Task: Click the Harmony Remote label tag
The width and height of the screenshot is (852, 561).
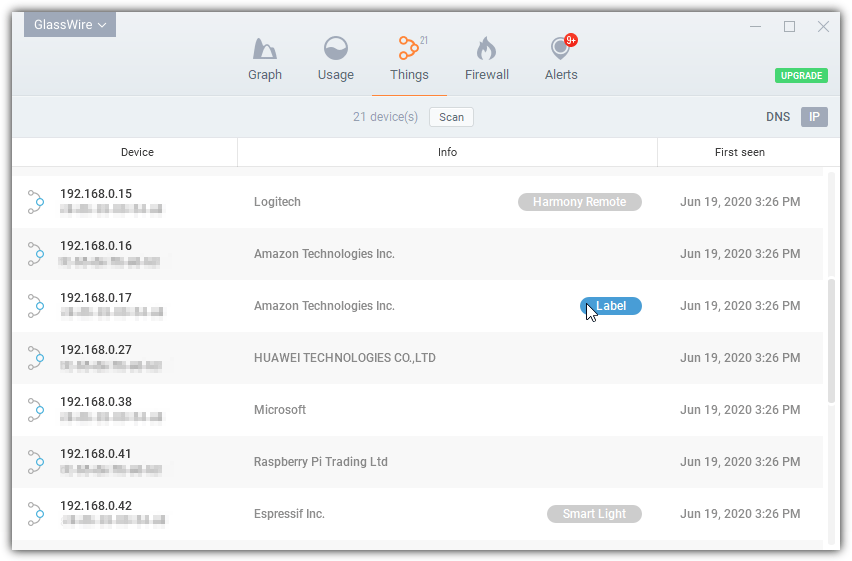Action: tap(579, 202)
